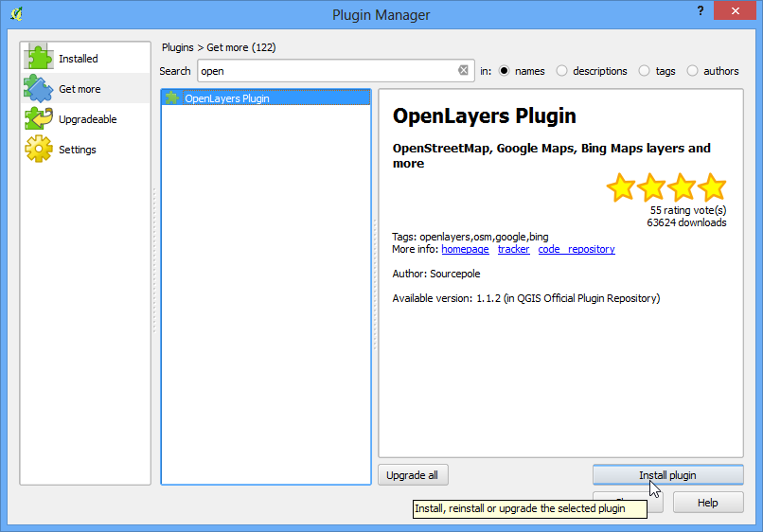The image size is (763, 532).
Task: Click the QGIS logo in the title bar
Action: [x=16, y=13]
